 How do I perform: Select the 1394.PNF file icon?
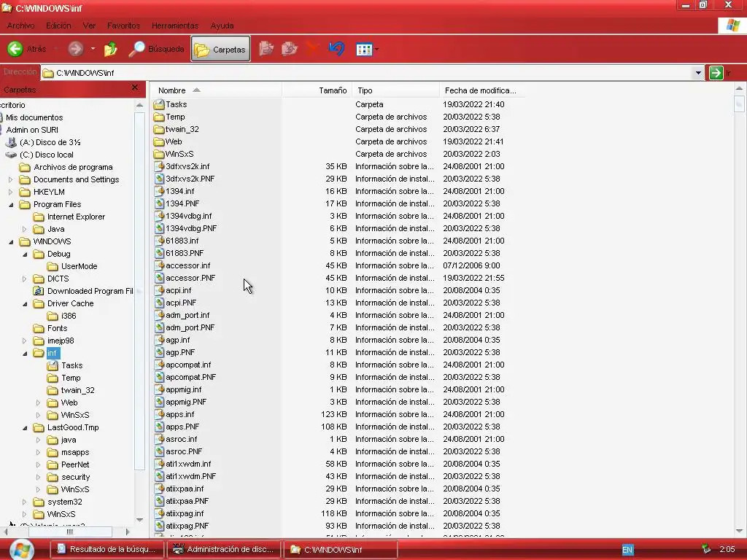click(x=159, y=203)
